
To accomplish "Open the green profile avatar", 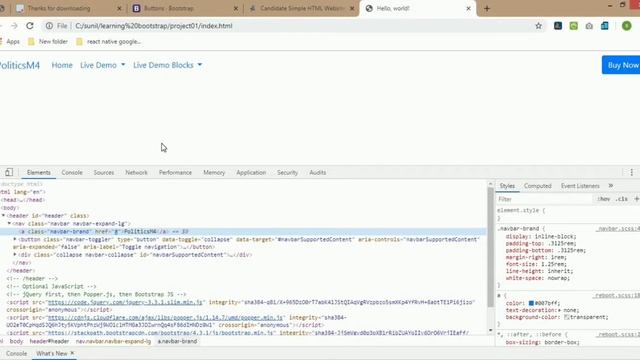I will pos(627,26).
